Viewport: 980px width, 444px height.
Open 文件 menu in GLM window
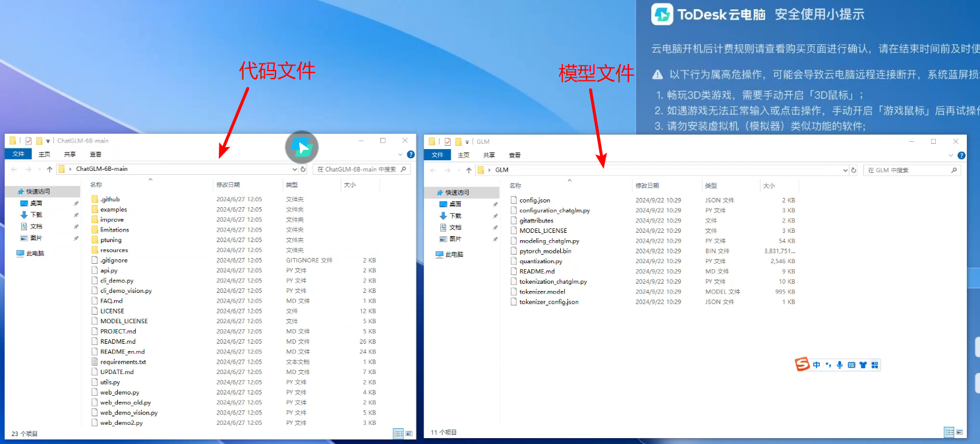pos(438,155)
